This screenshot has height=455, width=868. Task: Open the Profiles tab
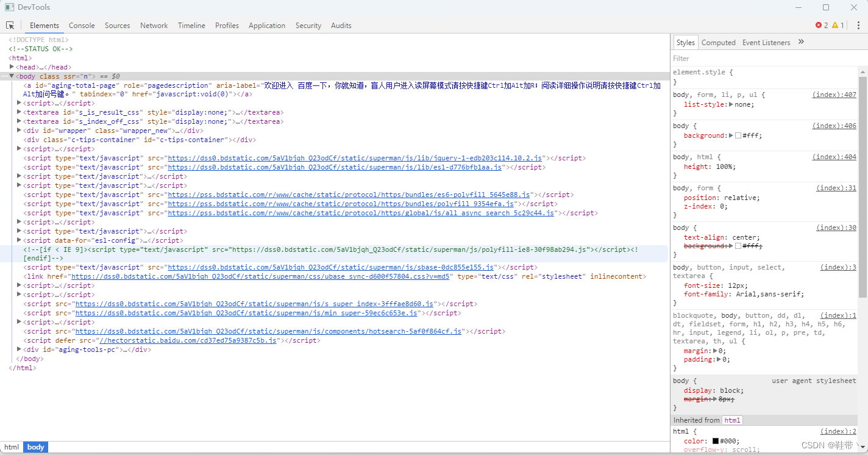click(x=227, y=26)
